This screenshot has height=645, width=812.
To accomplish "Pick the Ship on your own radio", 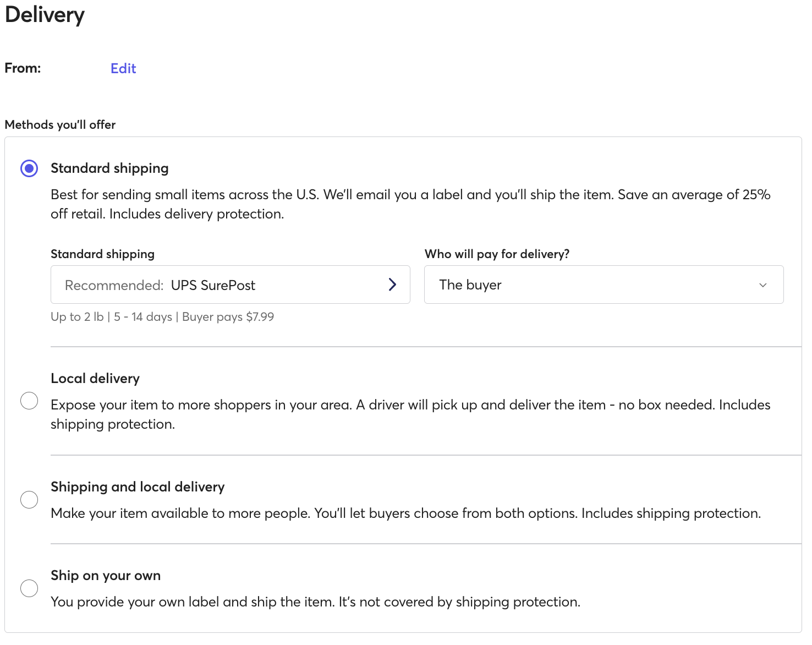I will click(29, 588).
